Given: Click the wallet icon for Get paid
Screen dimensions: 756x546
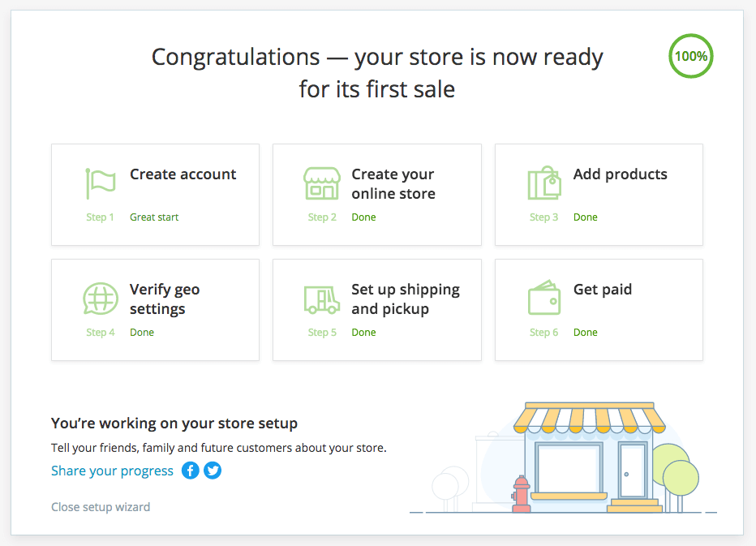Looking at the screenshot, I should tap(544, 298).
